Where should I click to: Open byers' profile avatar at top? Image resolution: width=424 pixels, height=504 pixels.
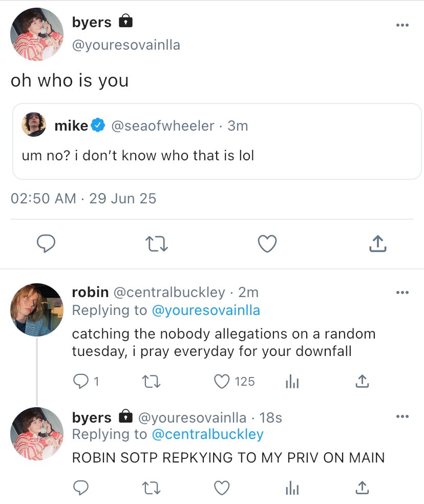tap(36, 34)
